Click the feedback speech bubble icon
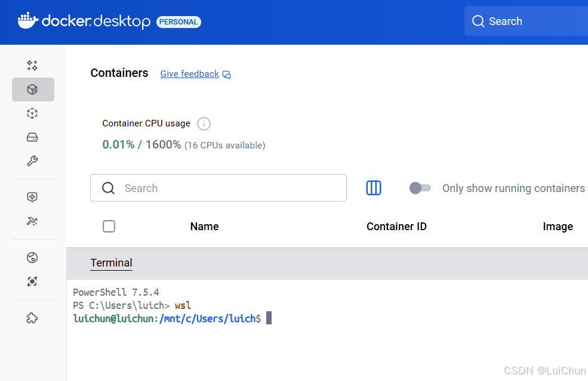Image resolution: width=588 pixels, height=381 pixels. tap(226, 75)
